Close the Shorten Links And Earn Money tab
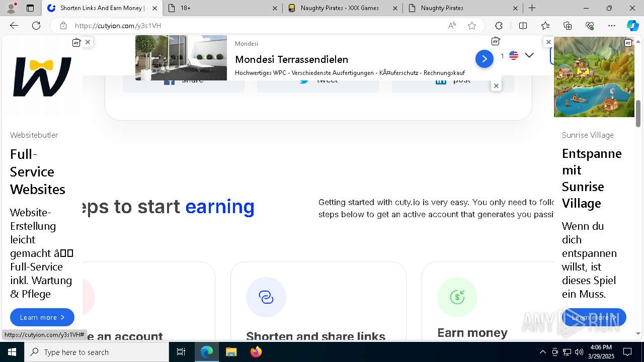 point(154,8)
